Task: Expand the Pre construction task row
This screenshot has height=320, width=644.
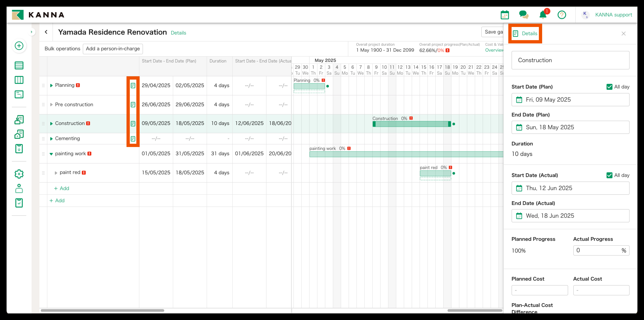Action: tap(51, 104)
